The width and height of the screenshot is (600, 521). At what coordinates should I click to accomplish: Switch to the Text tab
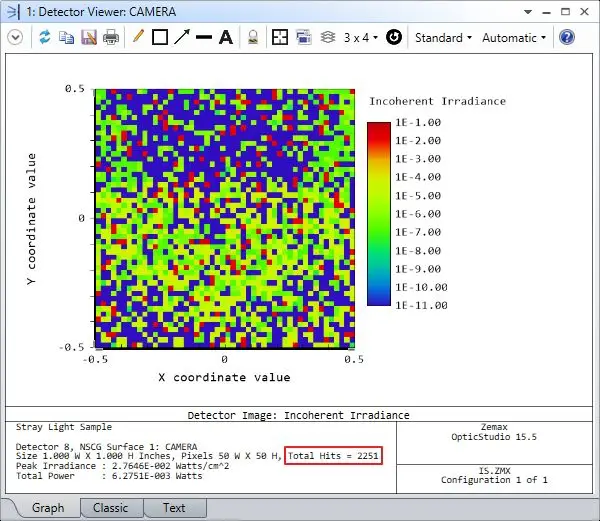coord(173,508)
